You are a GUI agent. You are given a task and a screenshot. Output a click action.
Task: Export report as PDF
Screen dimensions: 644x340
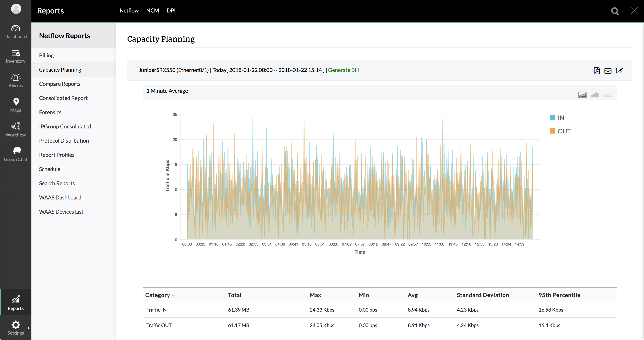[596, 71]
